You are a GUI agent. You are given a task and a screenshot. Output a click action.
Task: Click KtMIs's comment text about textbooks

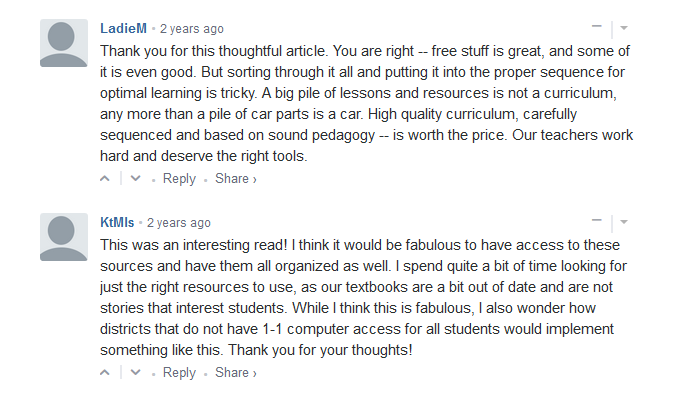364,298
